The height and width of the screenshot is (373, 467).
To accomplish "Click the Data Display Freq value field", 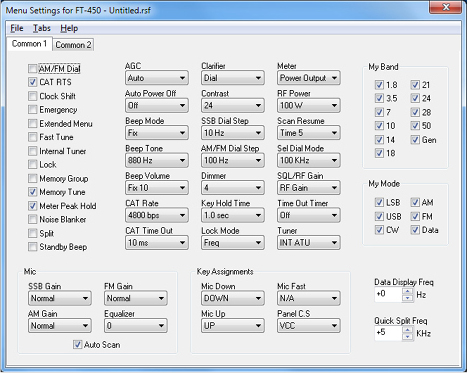I will pos(389,295).
